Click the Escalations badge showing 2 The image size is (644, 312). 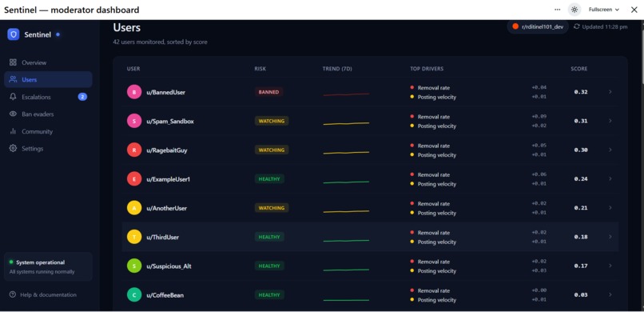point(82,97)
